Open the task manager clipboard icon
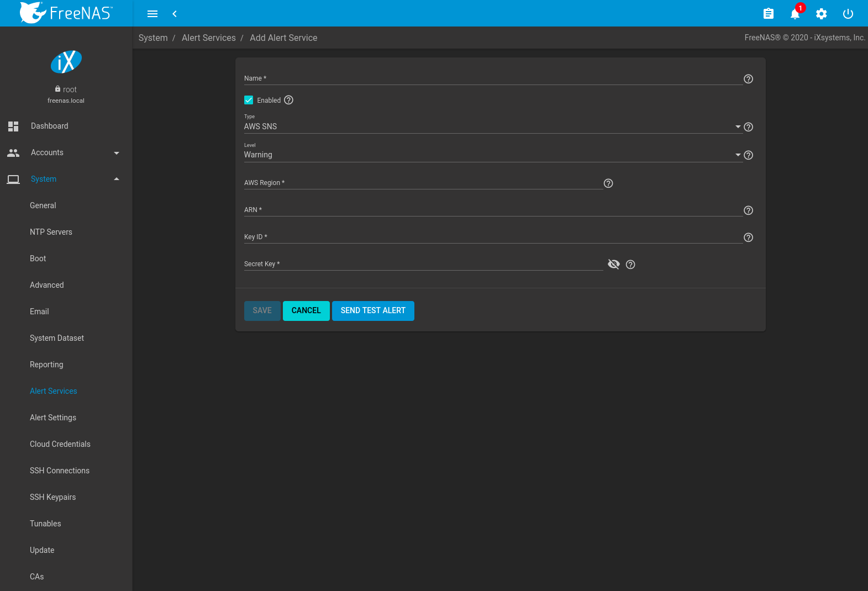Image resolution: width=868 pixels, height=591 pixels. [768, 14]
